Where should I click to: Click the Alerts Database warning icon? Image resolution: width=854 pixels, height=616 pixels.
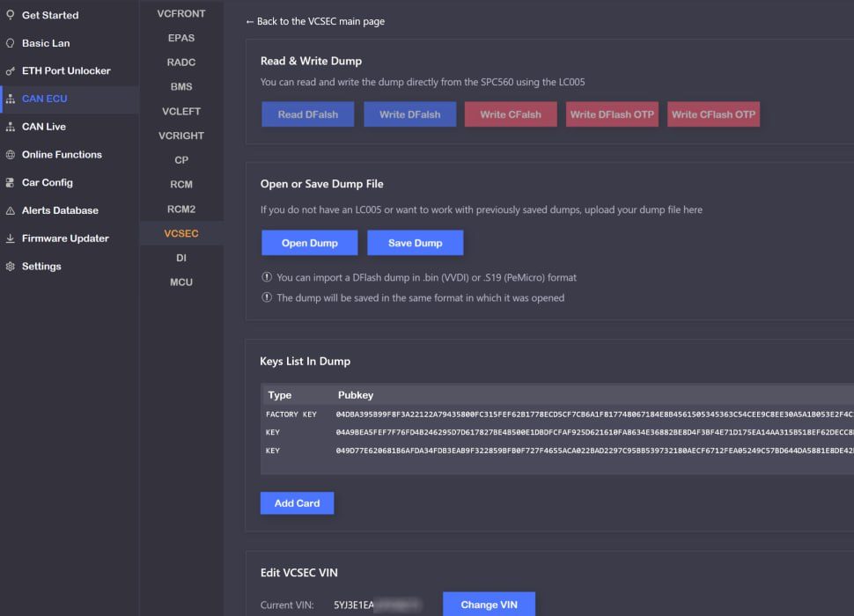tap(11, 211)
